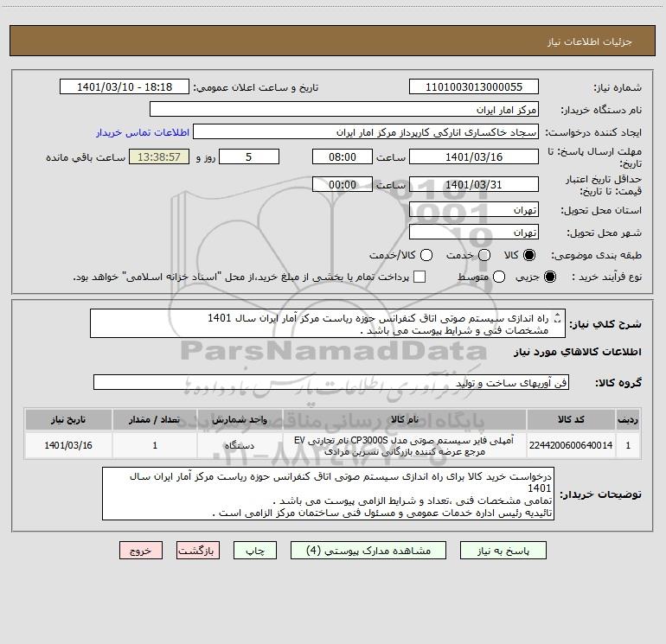
Task: Select the کالا radio button
Action: (529, 255)
